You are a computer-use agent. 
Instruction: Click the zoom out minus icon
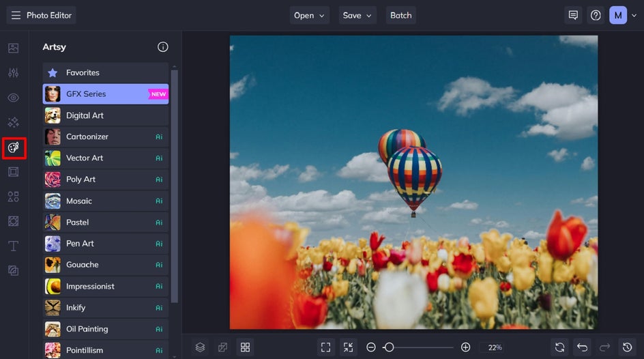point(371,347)
